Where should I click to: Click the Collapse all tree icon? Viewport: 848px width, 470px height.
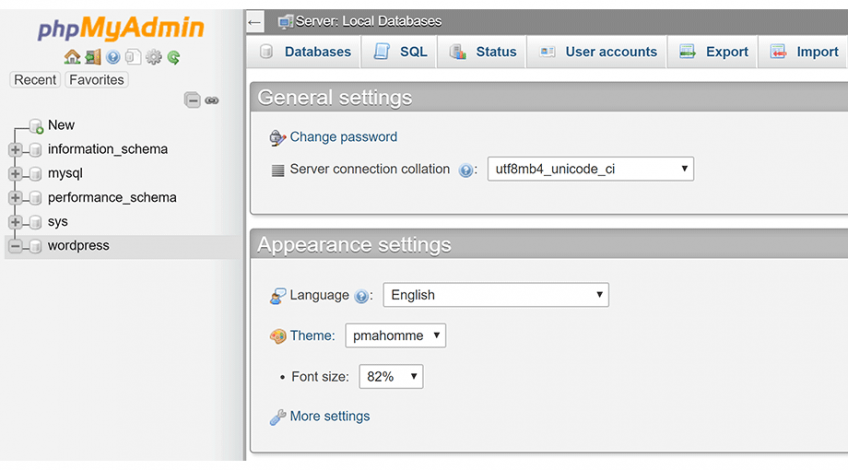192,100
